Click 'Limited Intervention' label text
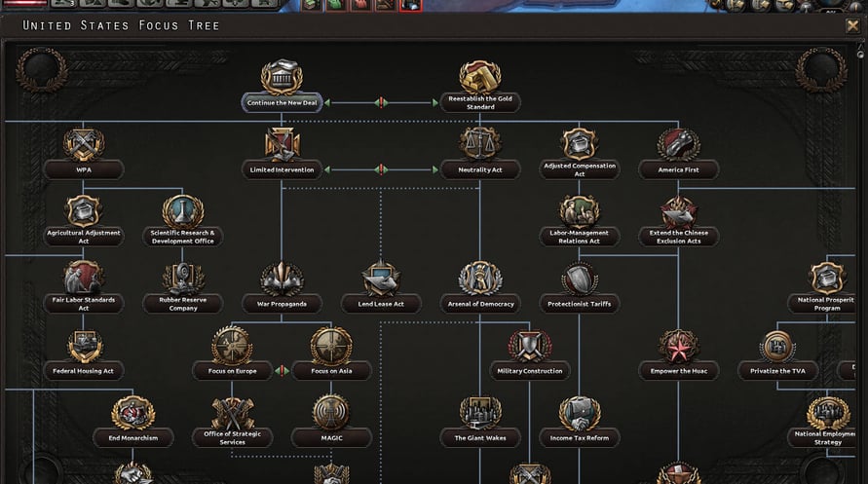Screen dimensions: 868x484 (282, 169)
